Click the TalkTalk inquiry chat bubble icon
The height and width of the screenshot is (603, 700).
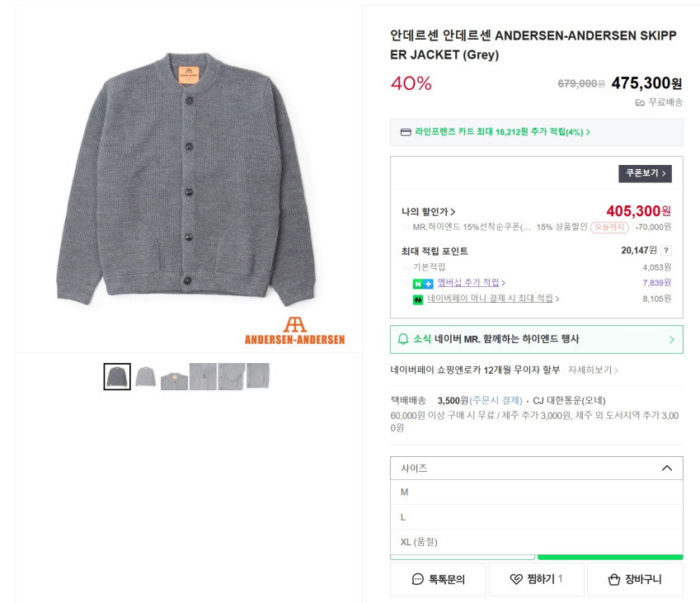[x=418, y=579]
